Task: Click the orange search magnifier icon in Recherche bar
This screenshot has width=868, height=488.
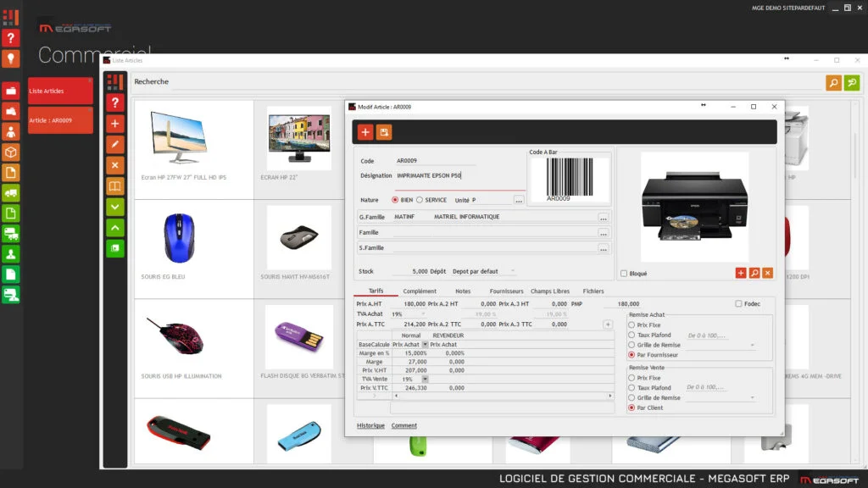Action: coord(833,83)
